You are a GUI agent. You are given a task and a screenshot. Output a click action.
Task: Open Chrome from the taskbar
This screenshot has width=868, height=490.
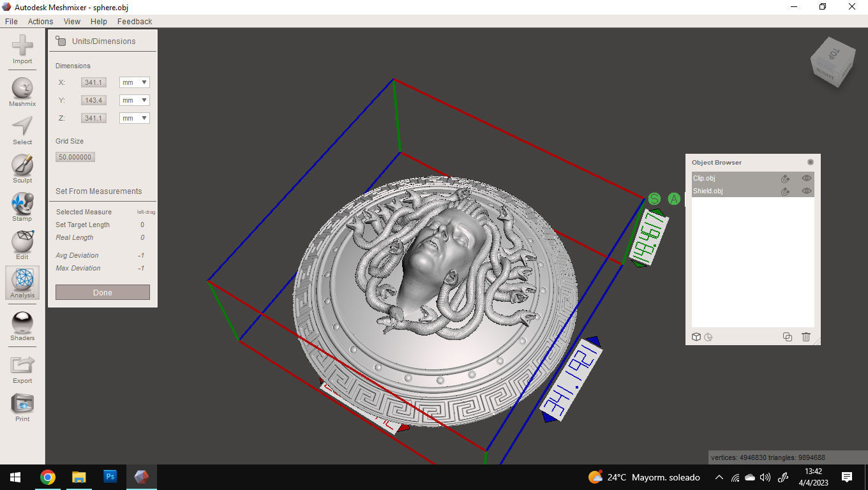pyautogui.click(x=47, y=477)
